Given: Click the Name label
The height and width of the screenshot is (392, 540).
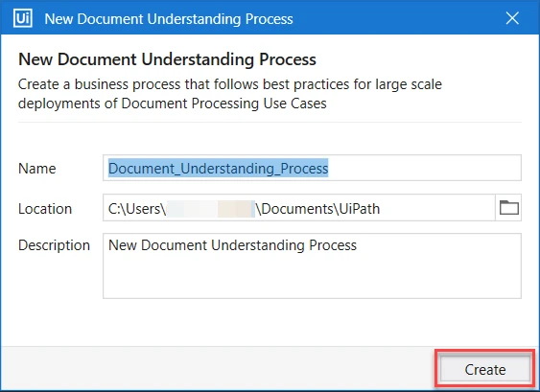Looking at the screenshot, I should pos(36,169).
